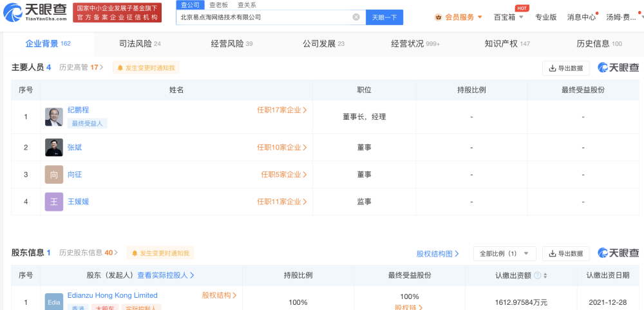Select the 司法风险 tab
644x310 pixels.
[x=140, y=44]
